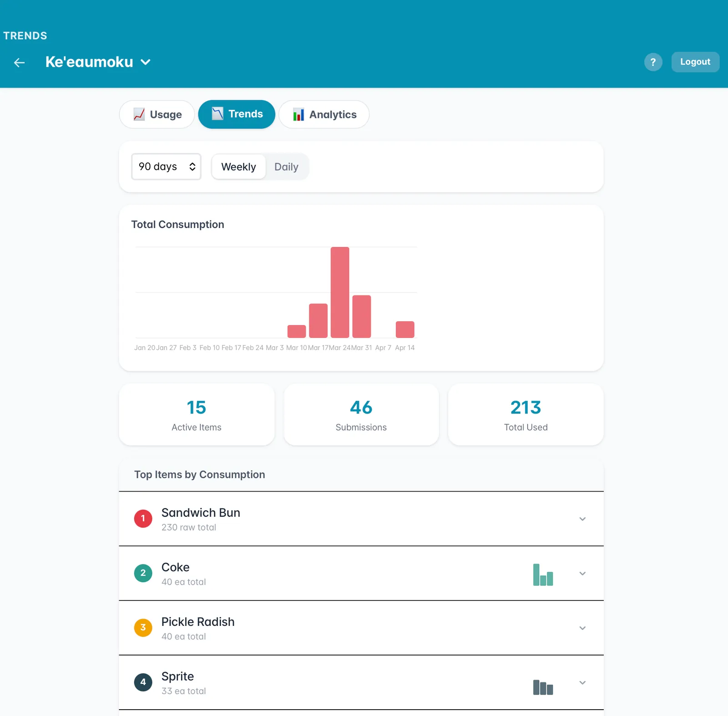Click the Sandwich Bun item name

(201, 513)
